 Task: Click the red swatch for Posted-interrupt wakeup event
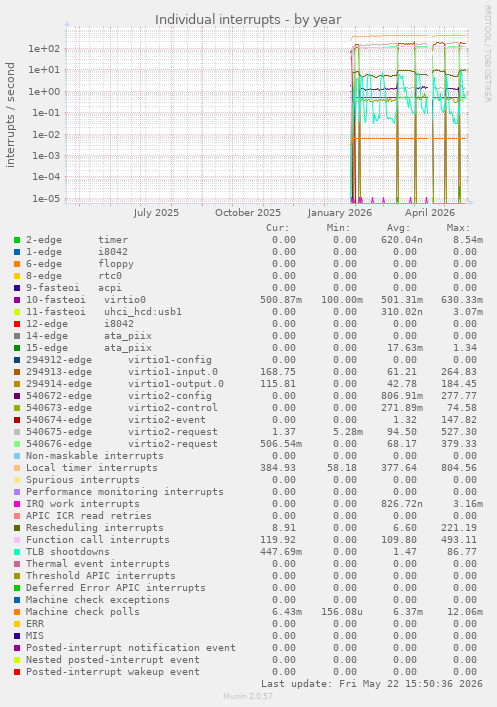[17, 672]
